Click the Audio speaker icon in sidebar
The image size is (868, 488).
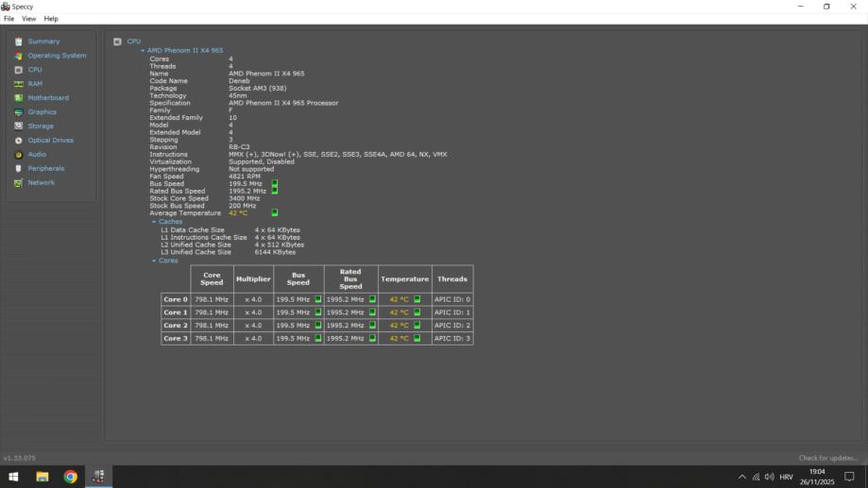point(18,155)
